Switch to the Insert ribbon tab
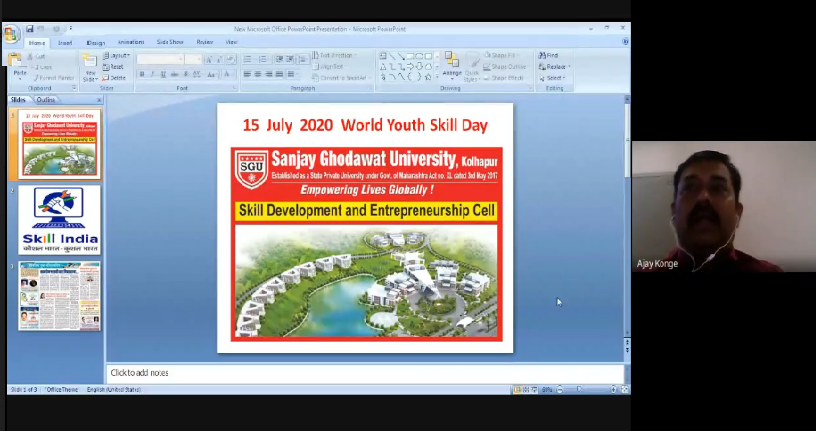 click(x=65, y=43)
